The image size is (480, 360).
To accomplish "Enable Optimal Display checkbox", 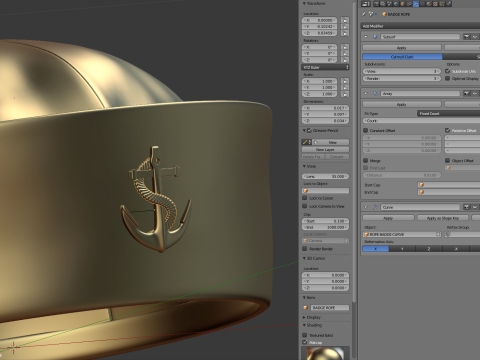I will (x=447, y=78).
